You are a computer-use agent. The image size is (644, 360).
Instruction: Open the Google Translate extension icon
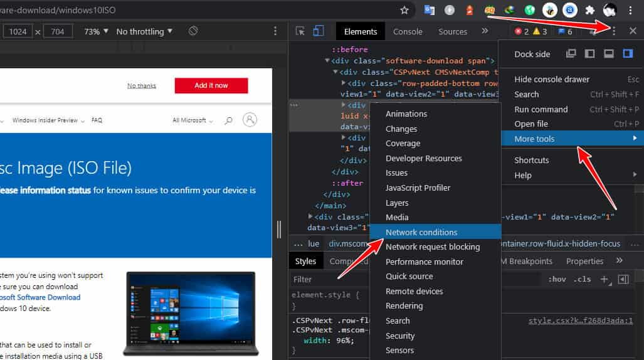pos(429,10)
